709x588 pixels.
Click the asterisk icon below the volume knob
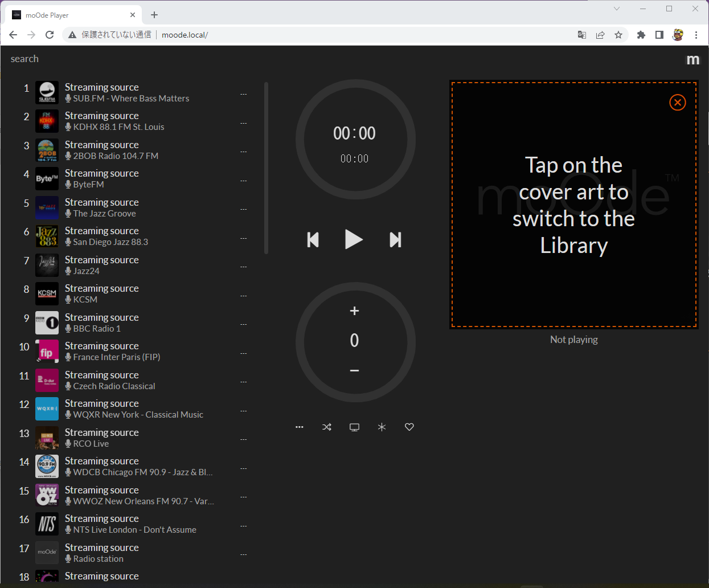pyautogui.click(x=382, y=427)
